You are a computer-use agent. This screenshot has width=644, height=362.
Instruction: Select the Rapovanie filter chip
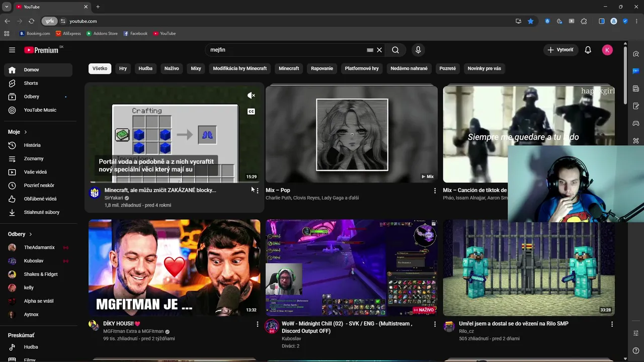pyautogui.click(x=322, y=68)
